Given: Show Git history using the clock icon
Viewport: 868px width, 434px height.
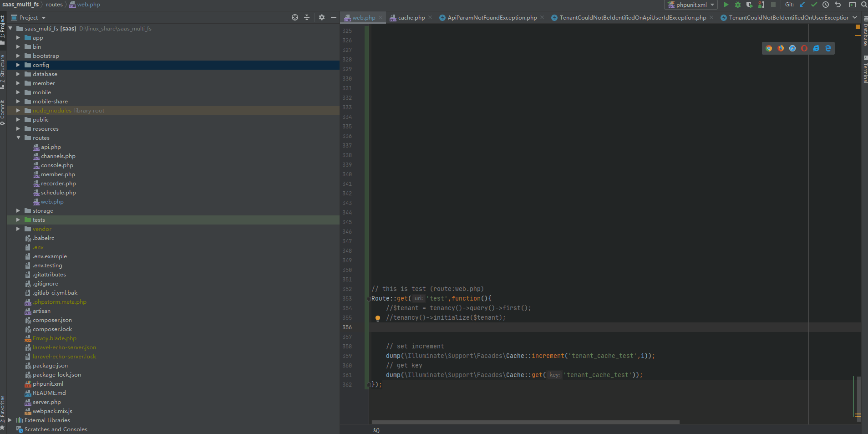Looking at the screenshot, I should [825, 5].
